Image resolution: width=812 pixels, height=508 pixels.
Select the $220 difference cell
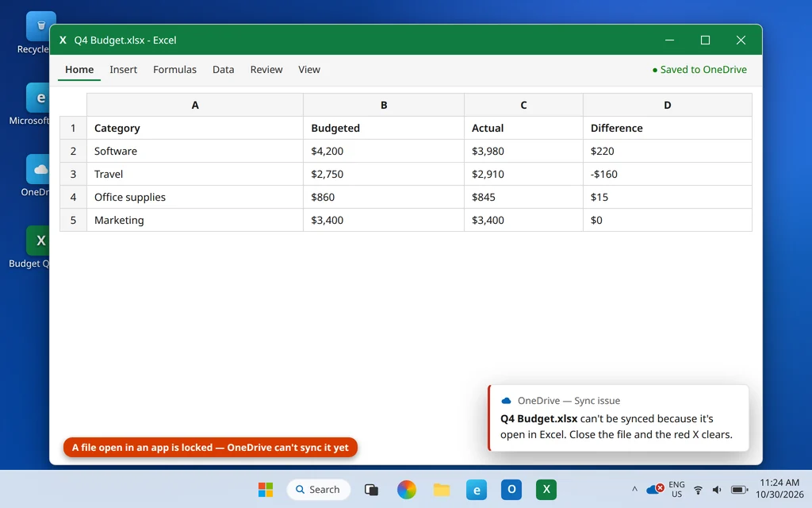[x=668, y=151]
